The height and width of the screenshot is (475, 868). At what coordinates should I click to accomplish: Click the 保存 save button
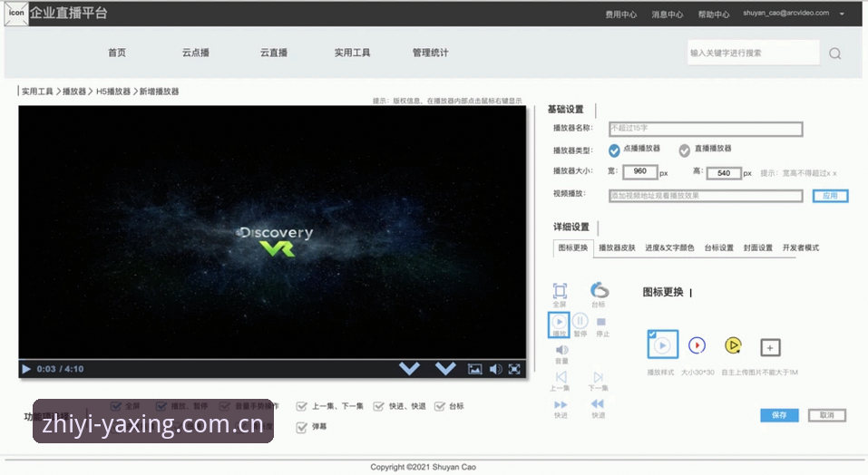(779, 415)
